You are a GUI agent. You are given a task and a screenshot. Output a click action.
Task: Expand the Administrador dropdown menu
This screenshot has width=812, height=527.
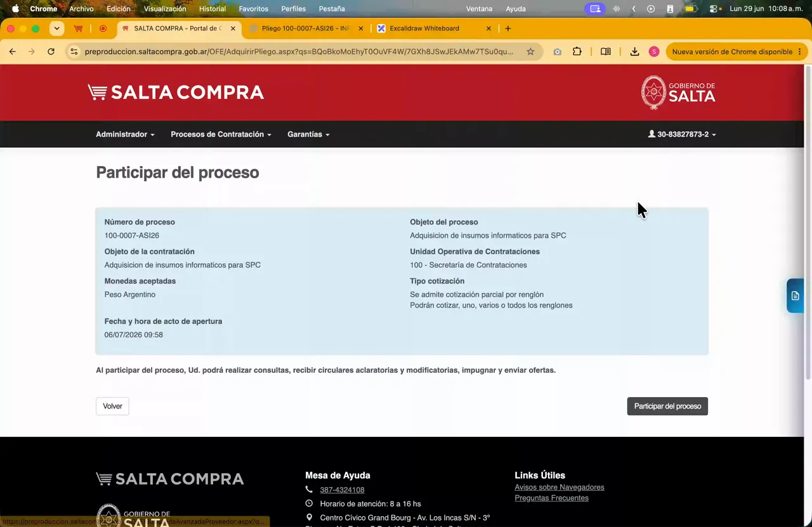point(125,134)
